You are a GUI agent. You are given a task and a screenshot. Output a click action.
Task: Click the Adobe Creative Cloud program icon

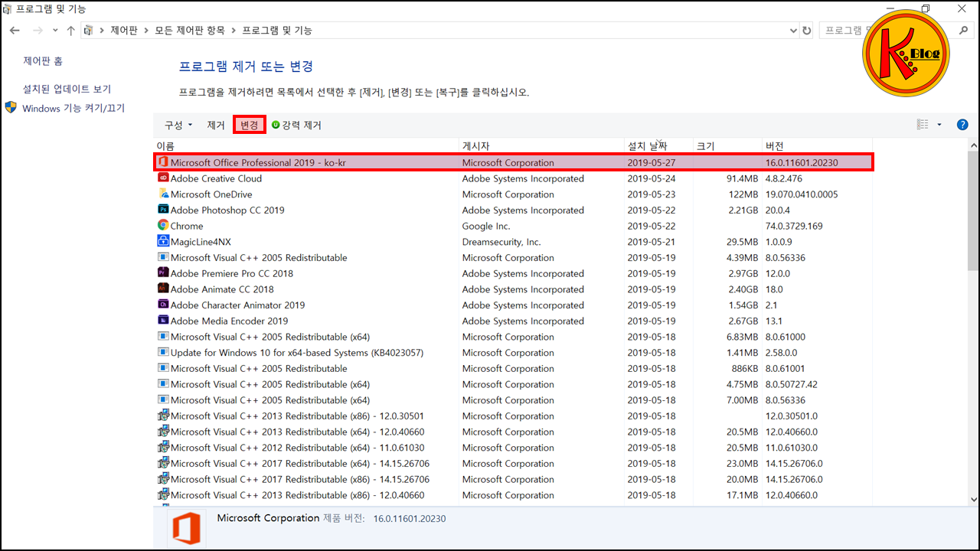(162, 178)
